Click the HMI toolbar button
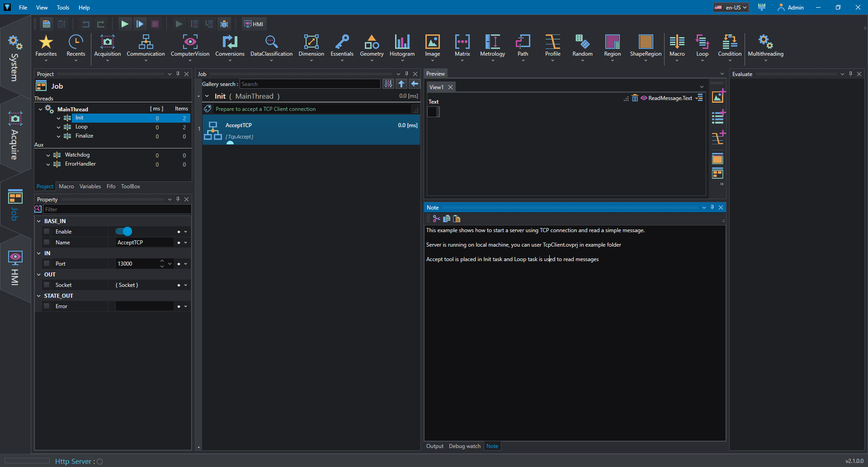Screen dimensions: 868x467 [254, 24]
